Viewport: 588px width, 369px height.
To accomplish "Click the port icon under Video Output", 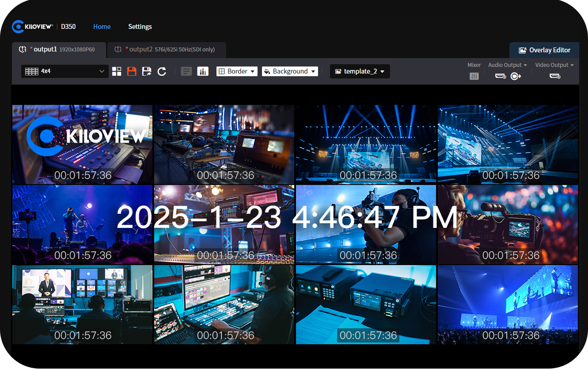I will (555, 76).
